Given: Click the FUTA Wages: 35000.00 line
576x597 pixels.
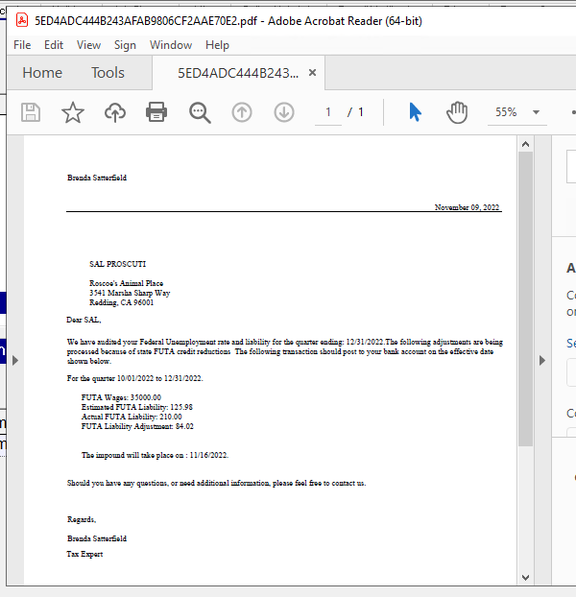Looking at the screenshot, I should tap(121, 397).
